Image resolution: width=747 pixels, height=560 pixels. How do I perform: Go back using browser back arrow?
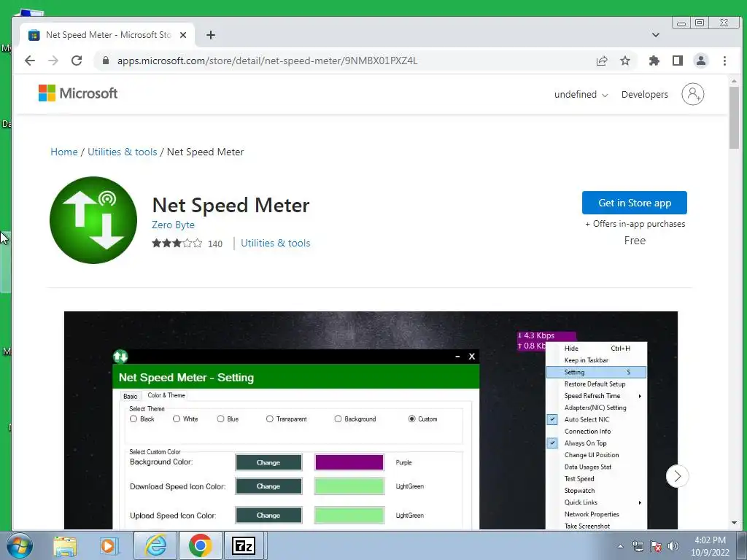[x=29, y=61]
